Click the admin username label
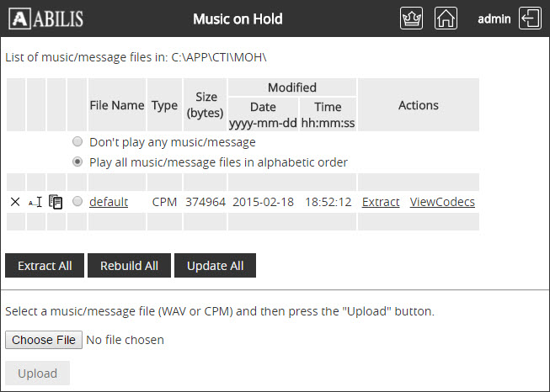The height and width of the screenshot is (392, 550). point(494,19)
